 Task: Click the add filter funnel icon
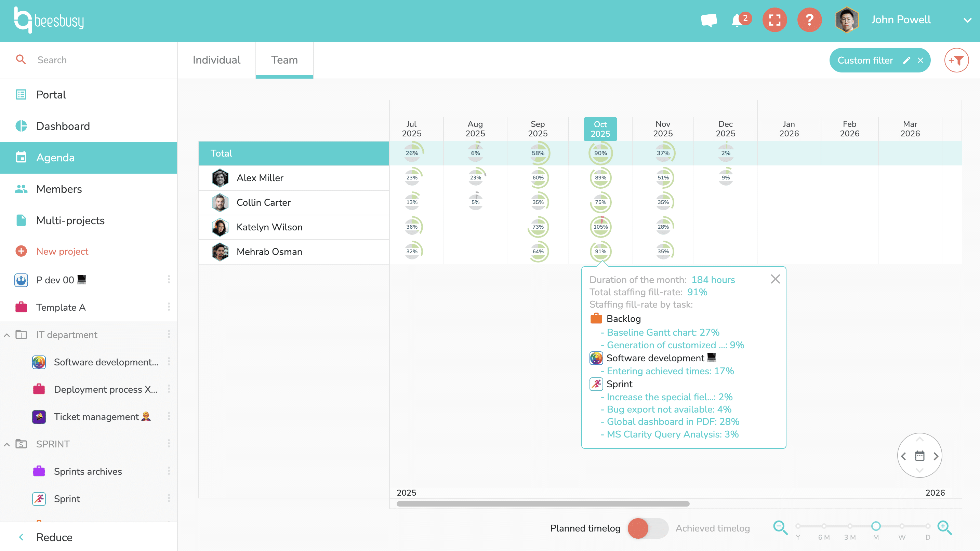(956, 60)
